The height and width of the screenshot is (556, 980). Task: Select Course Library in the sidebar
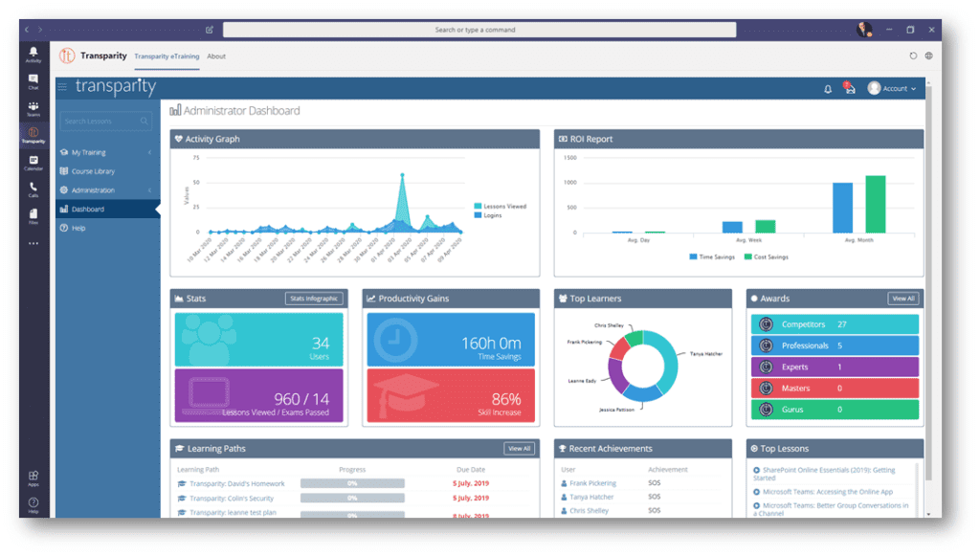click(93, 171)
